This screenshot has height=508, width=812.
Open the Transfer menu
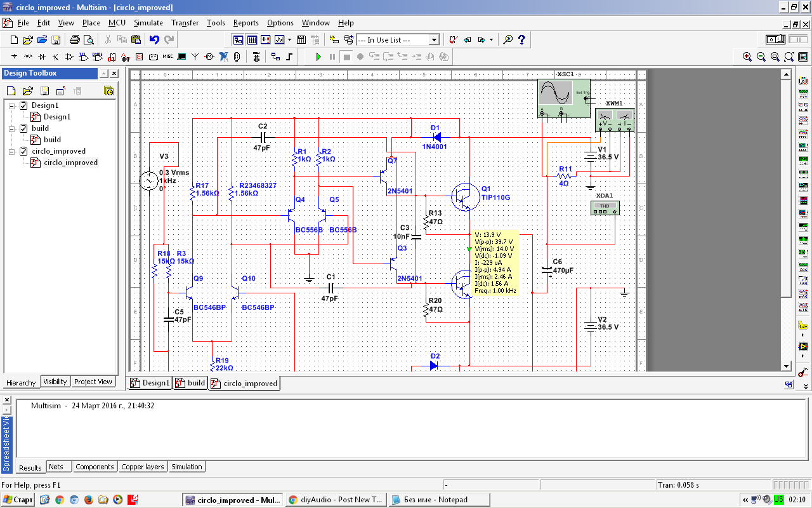[185, 23]
